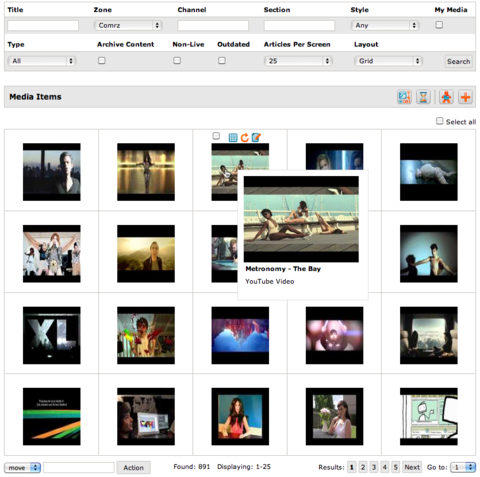480x477 pixels.
Task: Jump to results page 4
Action: pyautogui.click(x=385, y=467)
